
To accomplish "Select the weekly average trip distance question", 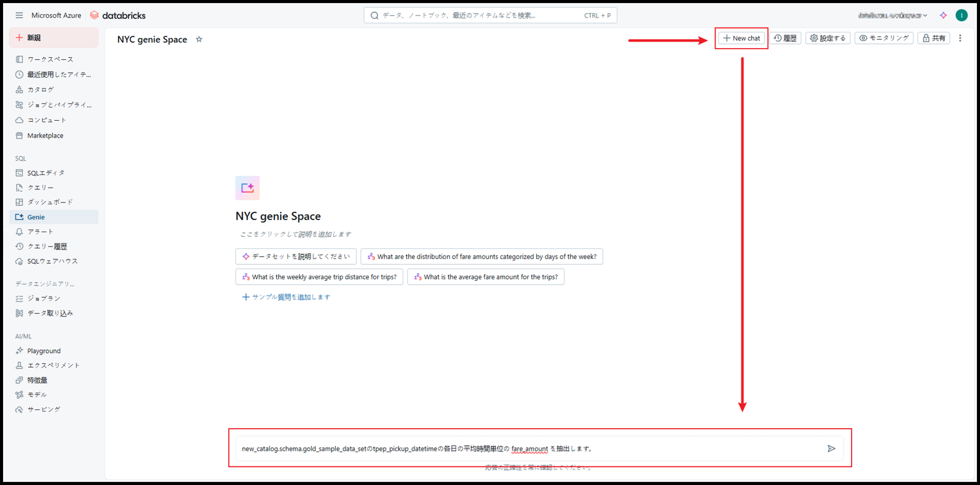I will coord(319,277).
